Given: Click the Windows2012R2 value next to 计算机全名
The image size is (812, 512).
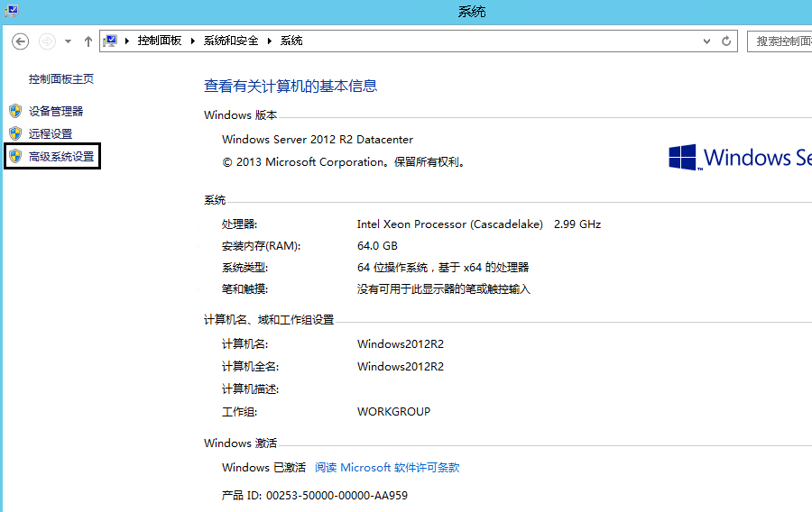Looking at the screenshot, I should (401, 367).
